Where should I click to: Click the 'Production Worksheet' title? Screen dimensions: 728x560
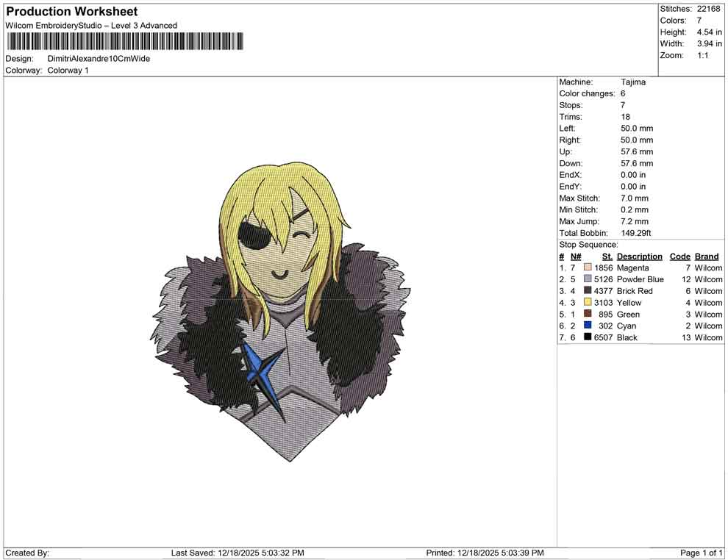[x=72, y=12]
